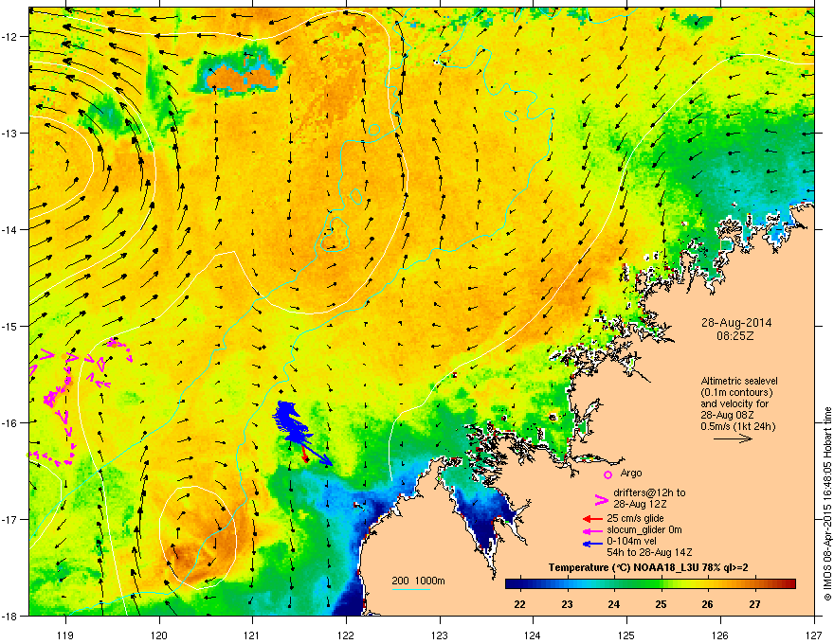Click the longitude axis label 125
The height and width of the screenshot is (644, 834).
coord(626,635)
